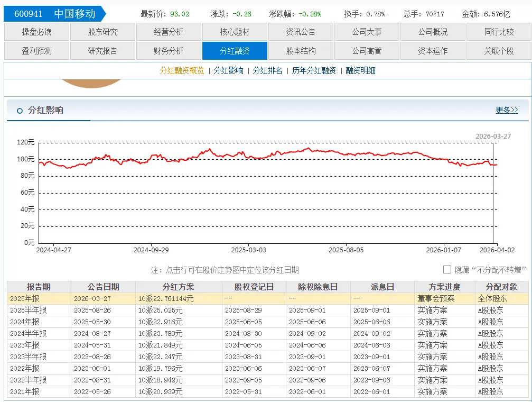Click the 公告日期 column header
The height and width of the screenshot is (402, 532).
pyautogui.click(x=103, y=287)
